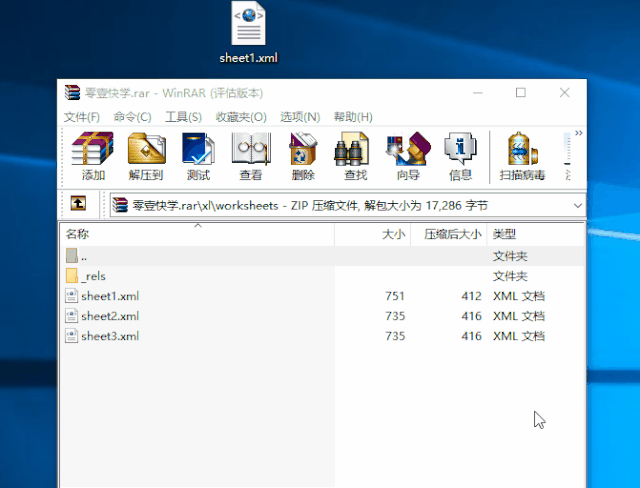Image resolution: width=640 pixels, height=488 pixels.
Task: Select the parent folder '..' row
Action: (x=322, y=256)
